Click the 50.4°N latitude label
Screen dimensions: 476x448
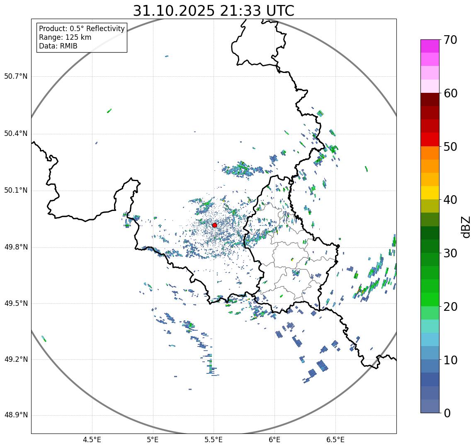(16, 133)
